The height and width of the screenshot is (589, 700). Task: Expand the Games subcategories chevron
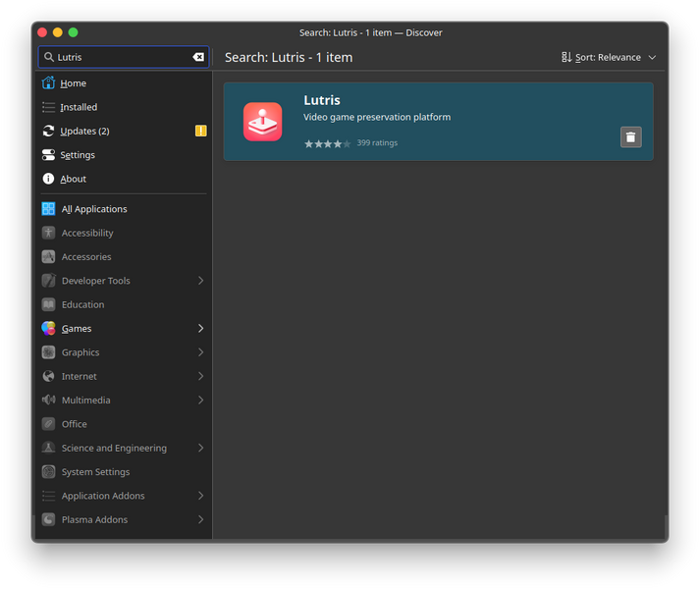tap(201, 328)
